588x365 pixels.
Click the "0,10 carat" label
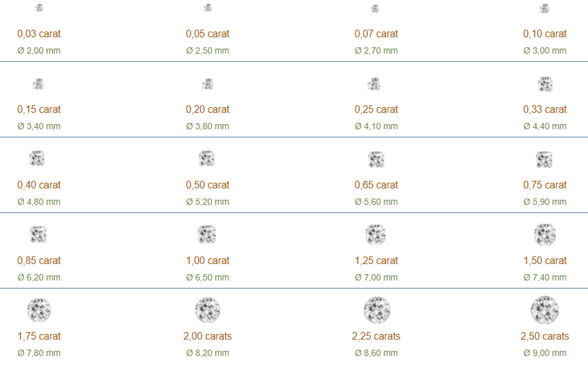tap(545, 34)
